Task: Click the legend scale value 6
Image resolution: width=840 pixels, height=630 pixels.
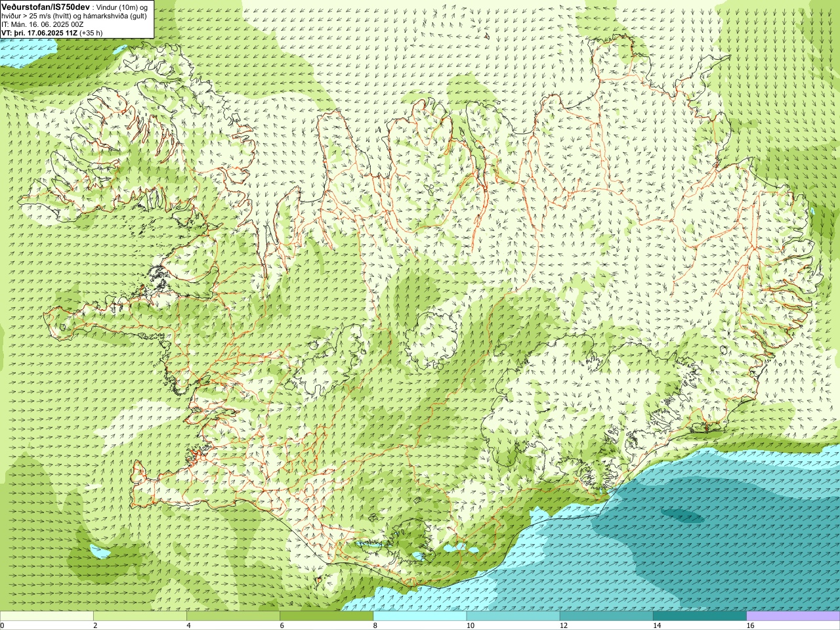Action: 282,625
